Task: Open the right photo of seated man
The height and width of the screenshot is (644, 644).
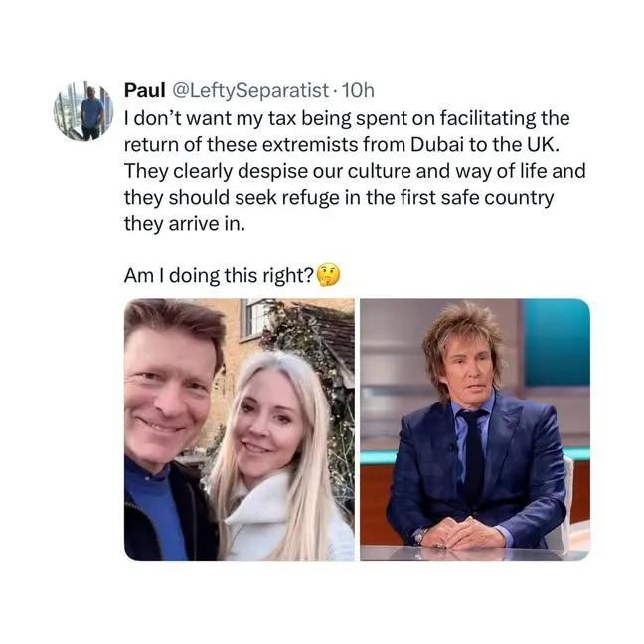Action: click(474, 428)
